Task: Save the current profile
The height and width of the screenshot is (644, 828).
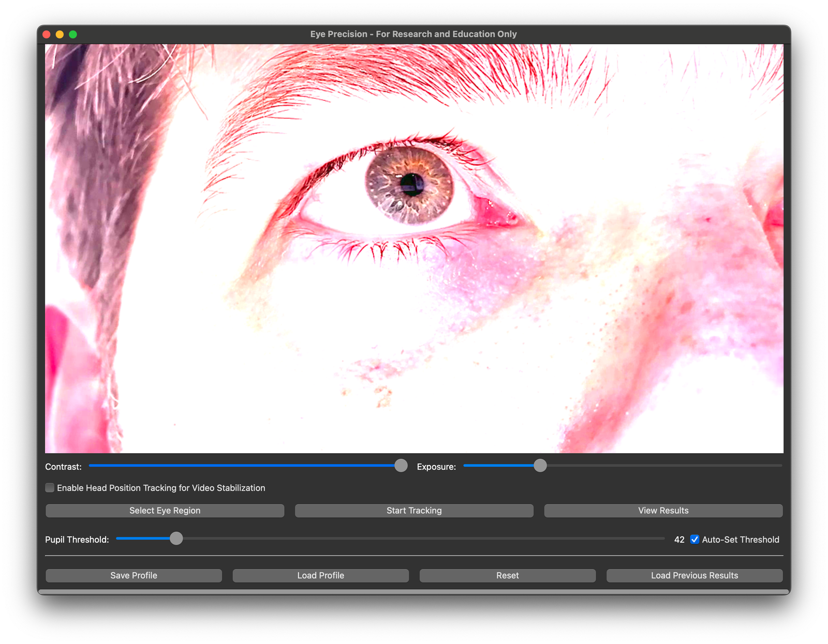Action: coord(134,575)
